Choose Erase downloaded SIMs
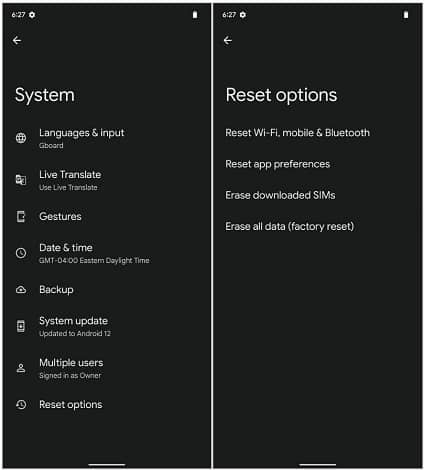 coord(318,195)
